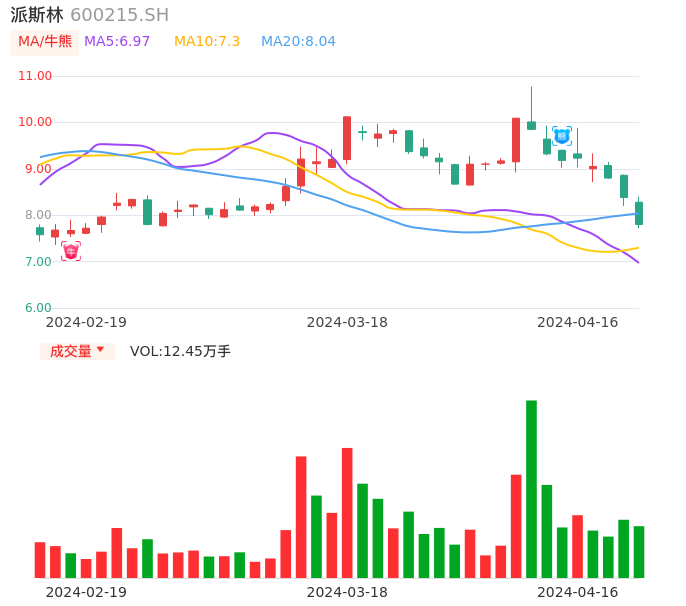The width and height of the screenshot is (686, 606).
Task: Click the pink bull signal marker icon
Action: pos(71,251)
